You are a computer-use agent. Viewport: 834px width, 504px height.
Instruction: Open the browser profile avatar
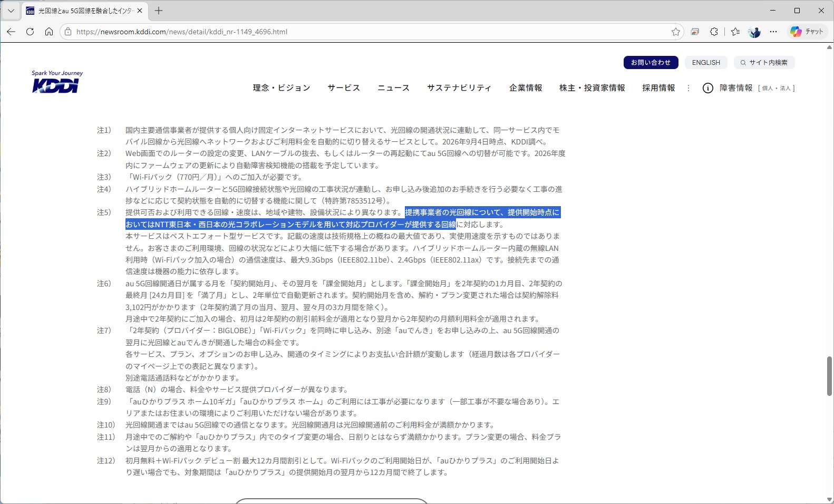(x=754, y=32)
